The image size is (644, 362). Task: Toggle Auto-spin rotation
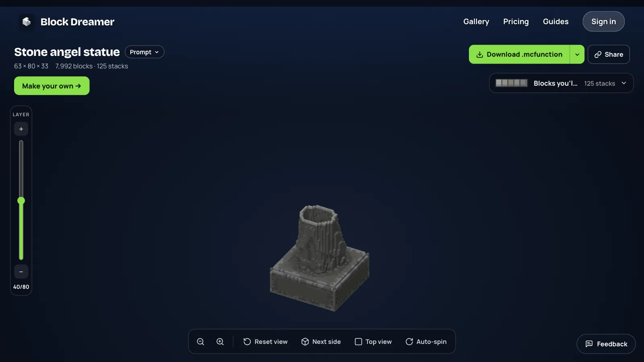426,341
